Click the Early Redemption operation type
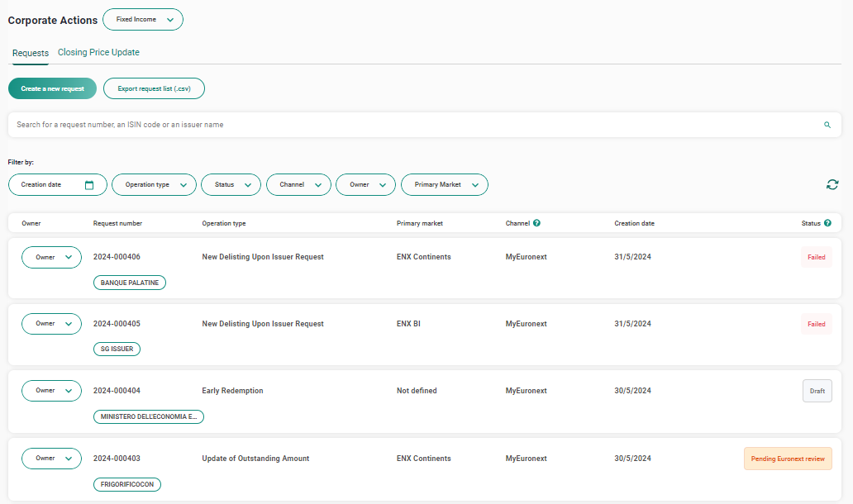This screenshot has height=504, width=853. [x=232, y=391]
